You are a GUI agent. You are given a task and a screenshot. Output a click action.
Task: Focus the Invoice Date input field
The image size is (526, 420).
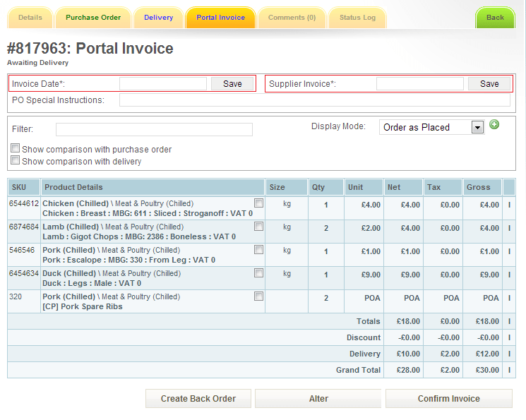(163, 84)
